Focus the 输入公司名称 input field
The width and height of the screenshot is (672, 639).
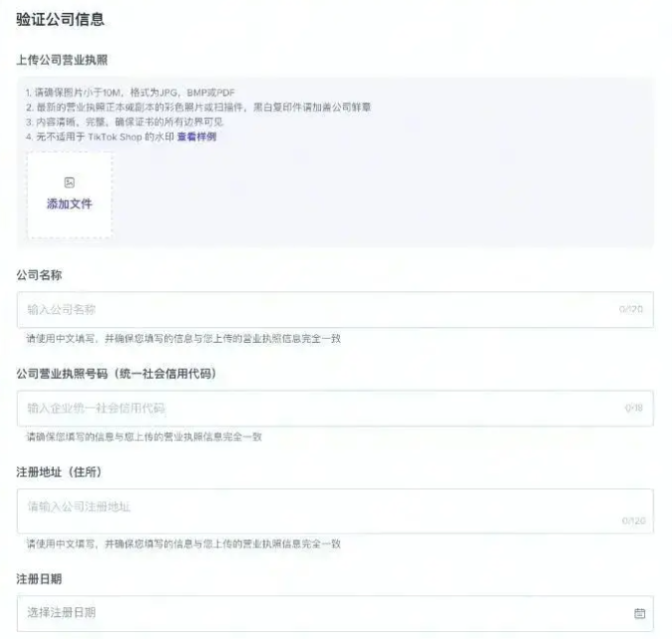point(318,310)
